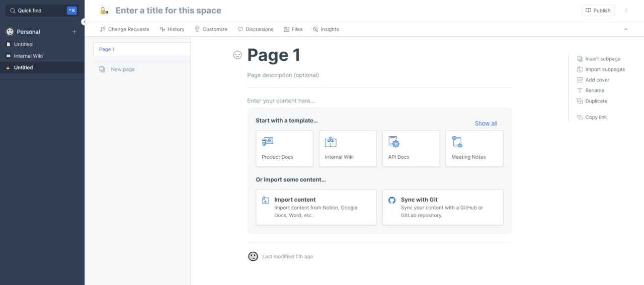Pick the Meeting Notes template icon
This screenshot has width=644, height=285.
pos(457,142)
